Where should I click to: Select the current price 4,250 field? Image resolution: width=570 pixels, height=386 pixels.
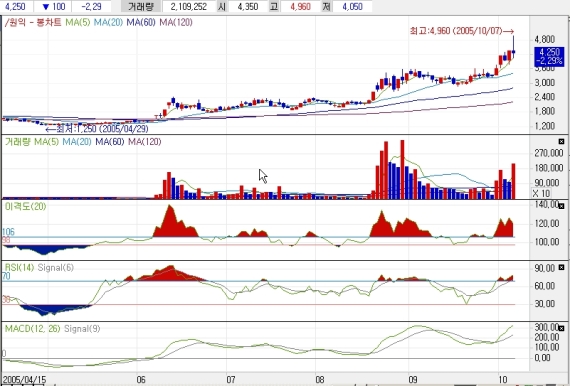click(16, 7)
